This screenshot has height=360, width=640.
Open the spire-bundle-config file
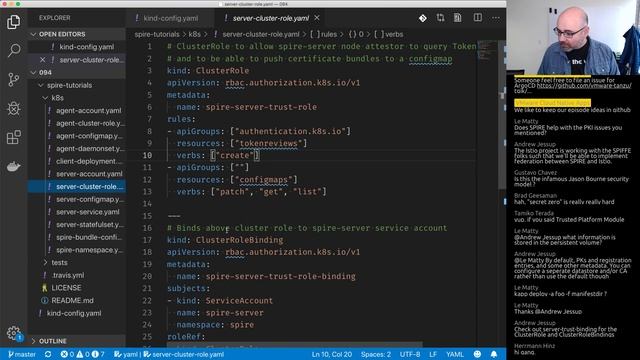click(x=77, y=237)
